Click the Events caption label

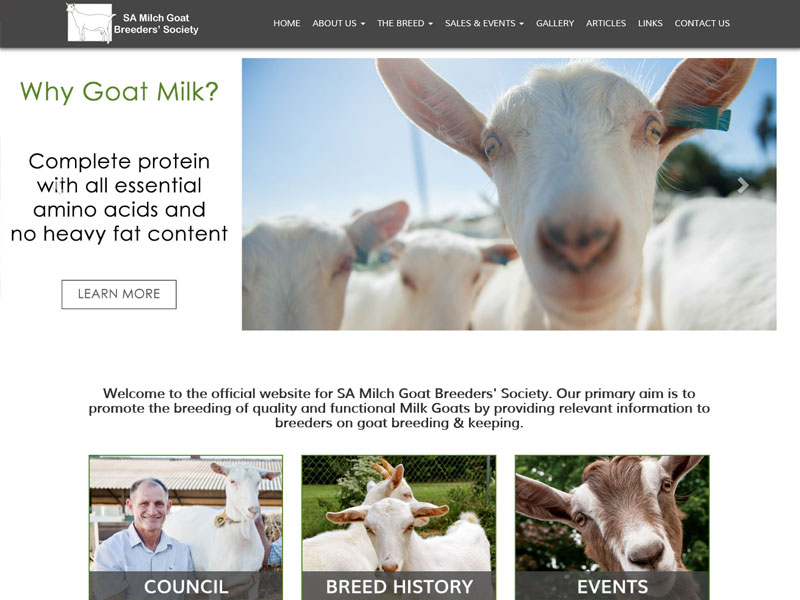pyautogui.click(x=612, y=587)
